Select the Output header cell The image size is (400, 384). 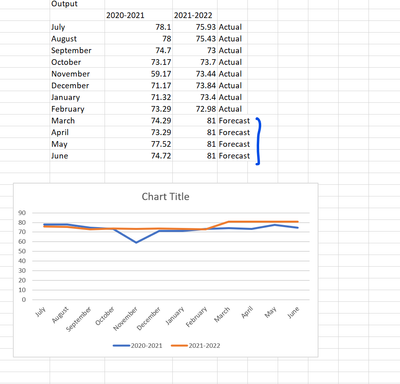[x=77, y=4]
